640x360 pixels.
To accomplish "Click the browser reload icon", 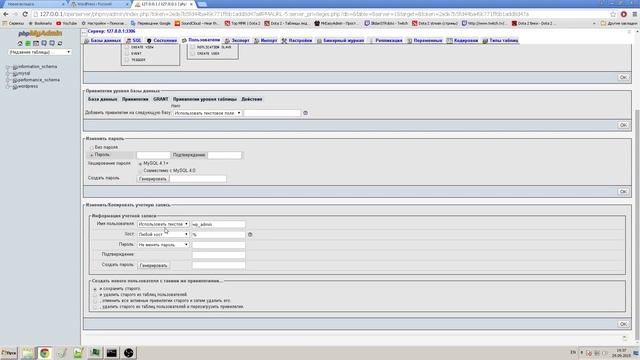I will click(25, 14).
